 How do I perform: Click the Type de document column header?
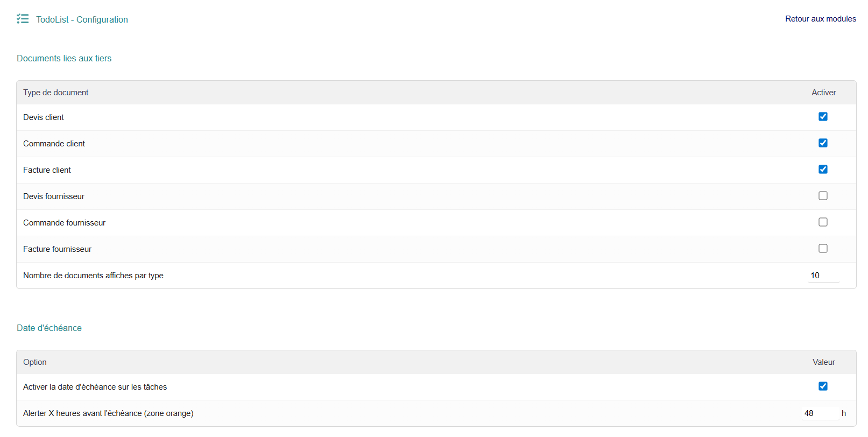point(56,93)
